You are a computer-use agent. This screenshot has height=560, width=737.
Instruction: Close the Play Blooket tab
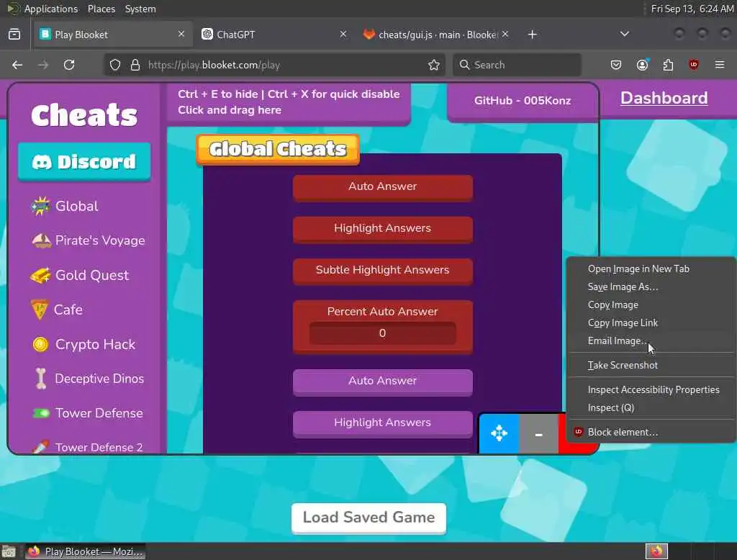(x=181, y=35)
